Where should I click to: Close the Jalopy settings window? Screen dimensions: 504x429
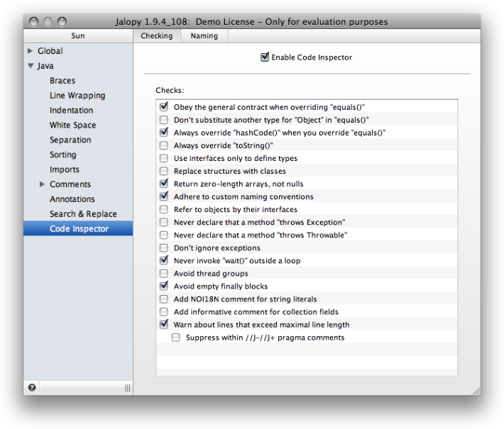(x=34, y=21)
